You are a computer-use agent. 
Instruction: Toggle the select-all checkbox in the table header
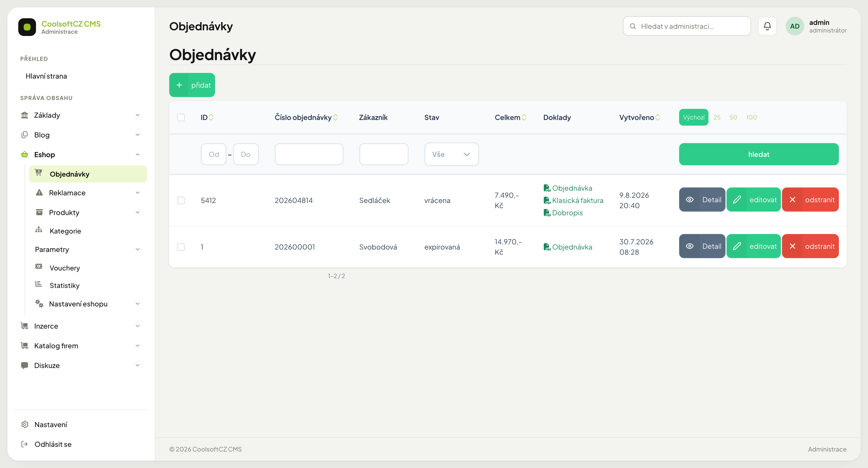181,117
